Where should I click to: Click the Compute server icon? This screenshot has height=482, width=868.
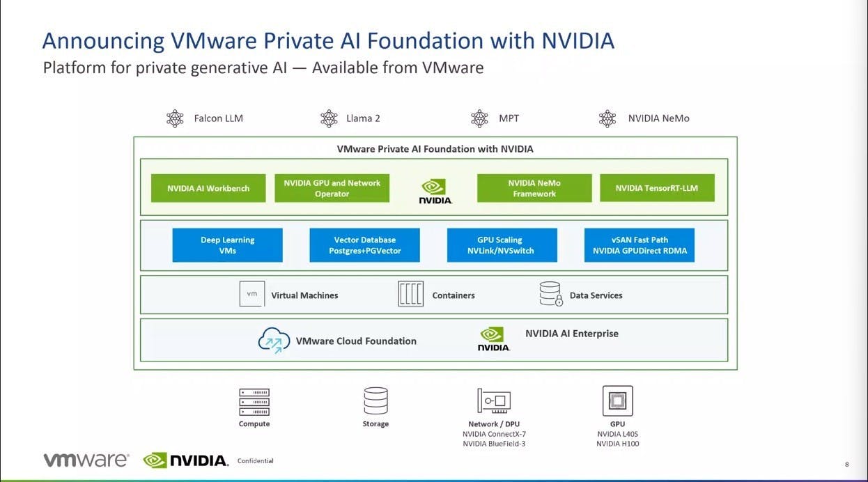(x=254, y=402)
